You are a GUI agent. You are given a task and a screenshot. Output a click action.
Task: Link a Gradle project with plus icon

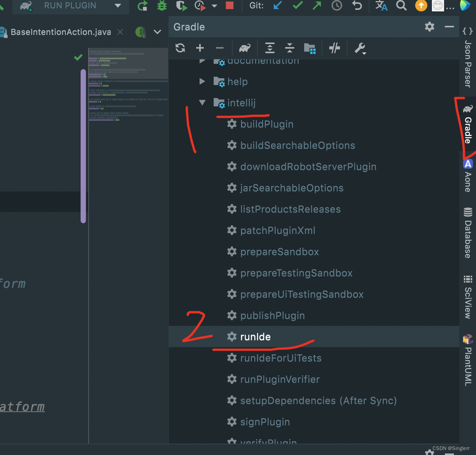200,48
